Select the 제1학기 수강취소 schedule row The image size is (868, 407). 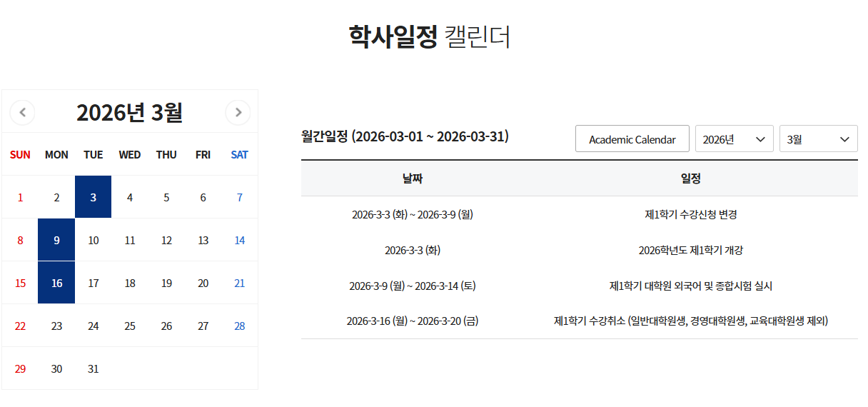click(x=690, y=321)
